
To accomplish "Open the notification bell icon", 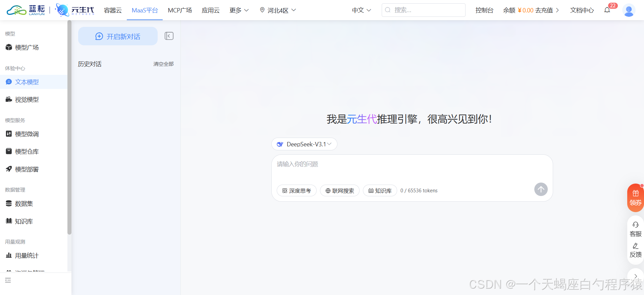I will click(607, 10).
